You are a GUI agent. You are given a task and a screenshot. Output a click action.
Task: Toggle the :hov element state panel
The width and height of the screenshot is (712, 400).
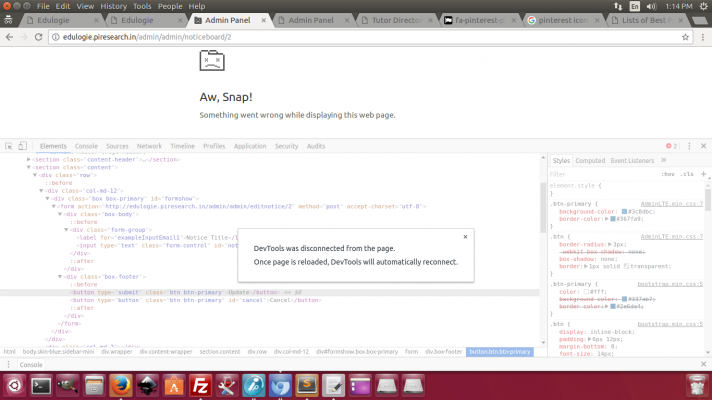click(668, 174)
